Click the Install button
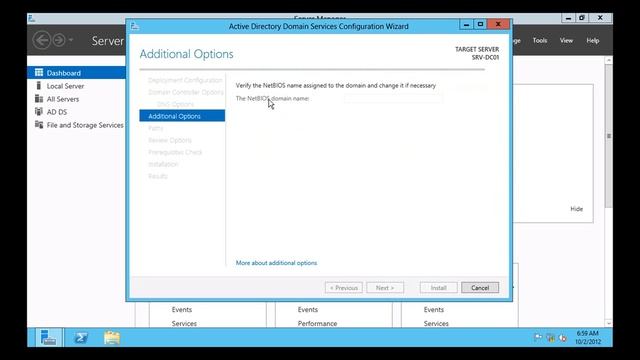The height and width of the screenshot is (360, 640). pyautogui.click(x=438, y=288)
